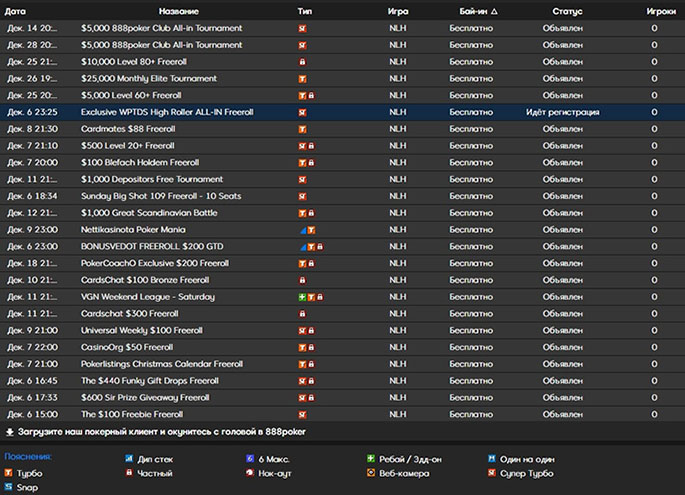Click the Snap icon in the legend
This screenshot has height=495, width=685.
tap(9, 487)
